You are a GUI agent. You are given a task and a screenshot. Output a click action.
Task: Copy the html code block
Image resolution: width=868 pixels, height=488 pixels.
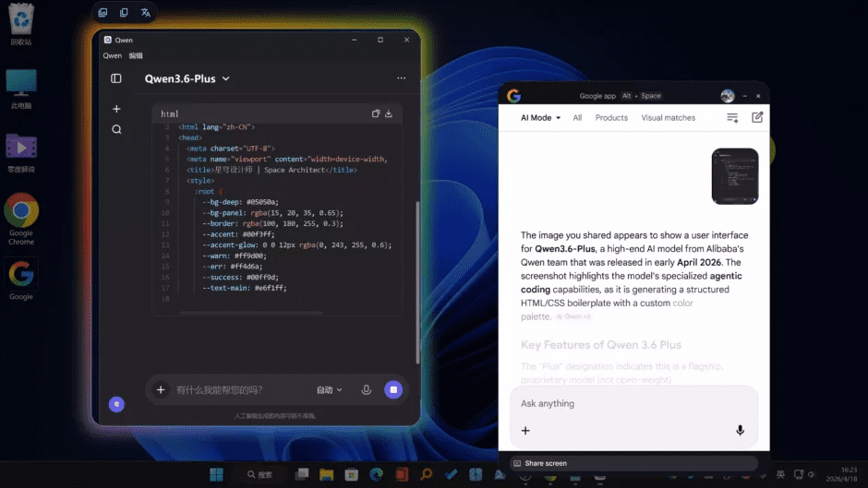[x=376, y=113]
